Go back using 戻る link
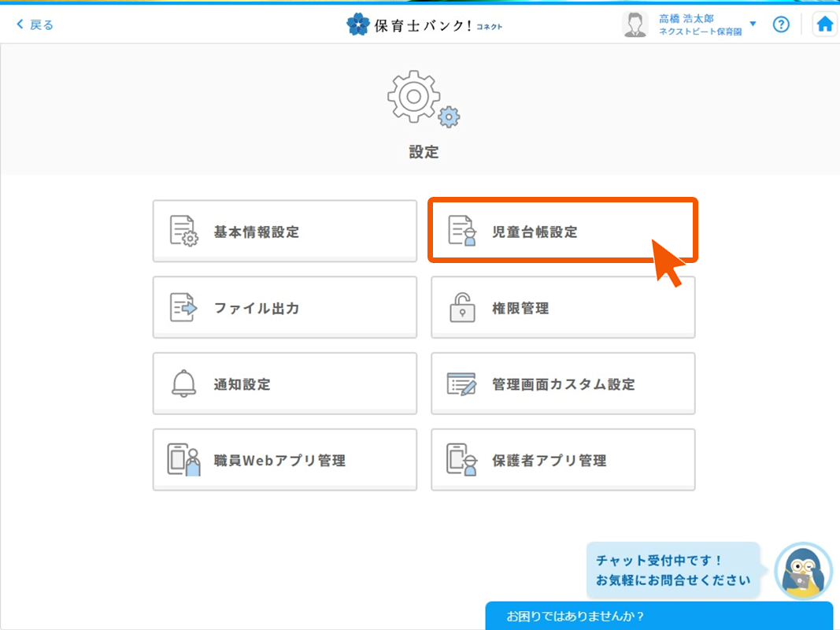 click(x=35, y=24)
